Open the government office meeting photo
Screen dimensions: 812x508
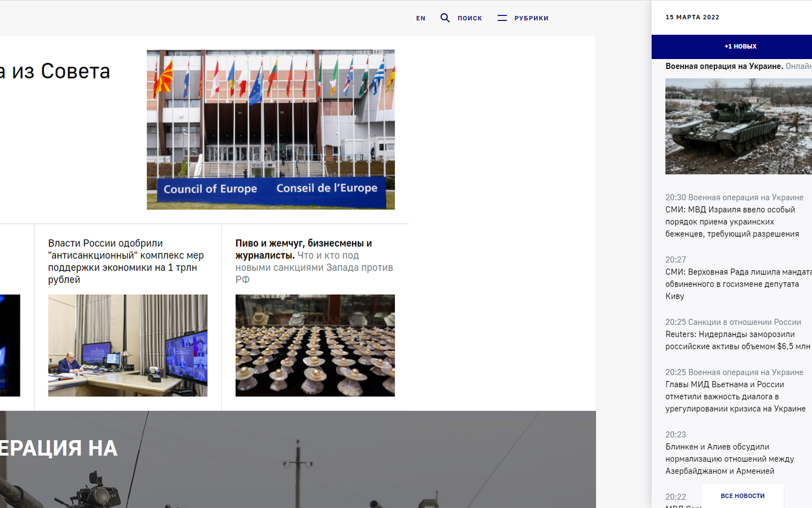(128, 346)
